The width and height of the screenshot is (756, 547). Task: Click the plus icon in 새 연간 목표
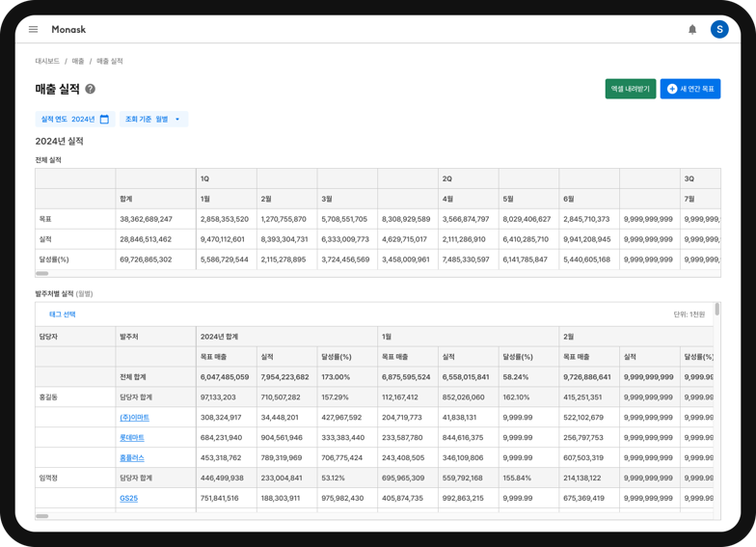672,89
